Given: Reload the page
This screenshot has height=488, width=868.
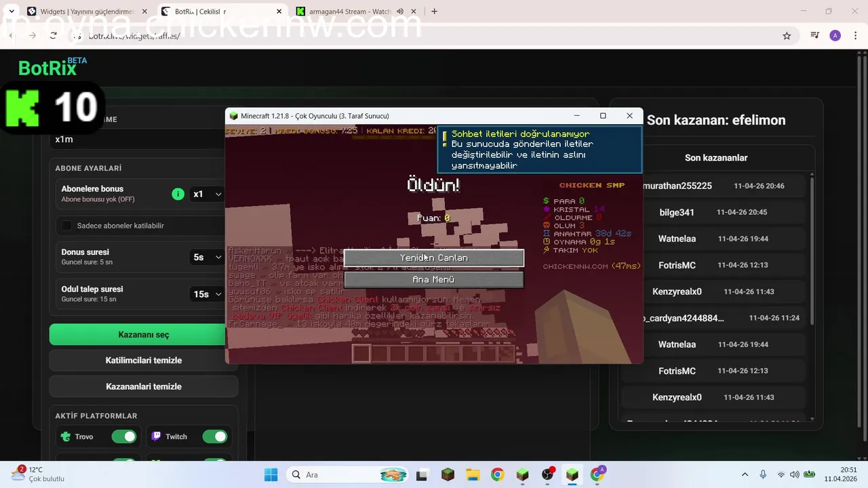Looking at the screenshot, I should (x=54, y=36).
